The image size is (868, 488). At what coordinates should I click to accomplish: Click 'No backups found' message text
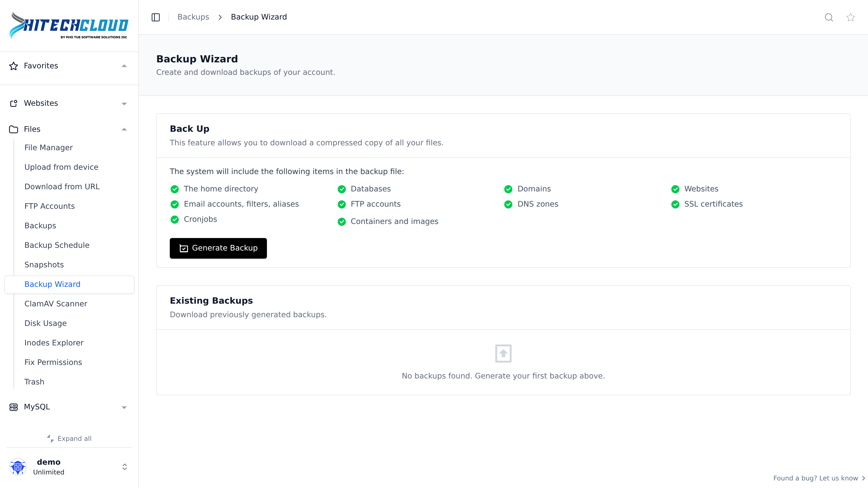click(x=503, y=376)
